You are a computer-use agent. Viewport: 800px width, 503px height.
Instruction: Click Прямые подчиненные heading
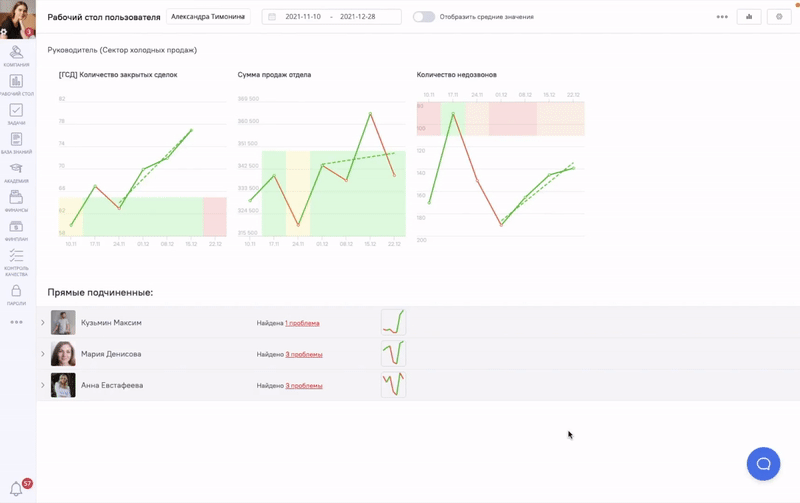tap(100, 292)
